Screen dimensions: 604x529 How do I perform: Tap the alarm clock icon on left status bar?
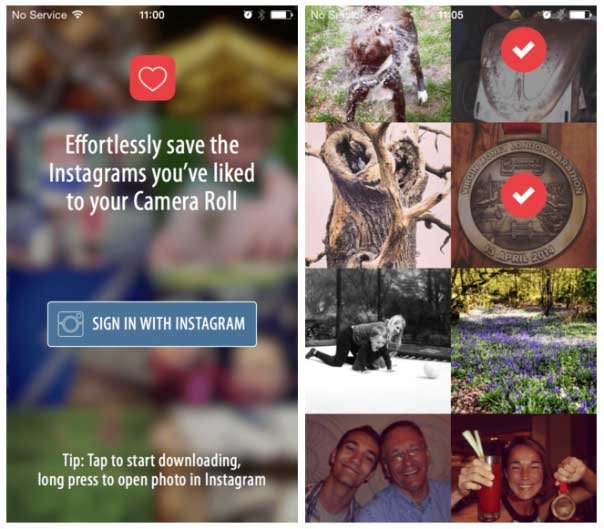click(248, 15)
